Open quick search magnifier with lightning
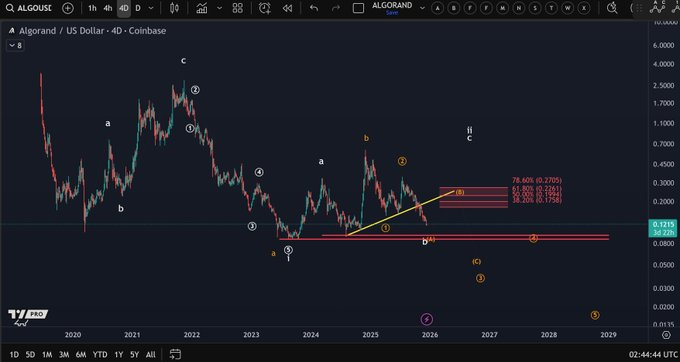680x362 pixels. pyautogui.click(x=612, y=8)
